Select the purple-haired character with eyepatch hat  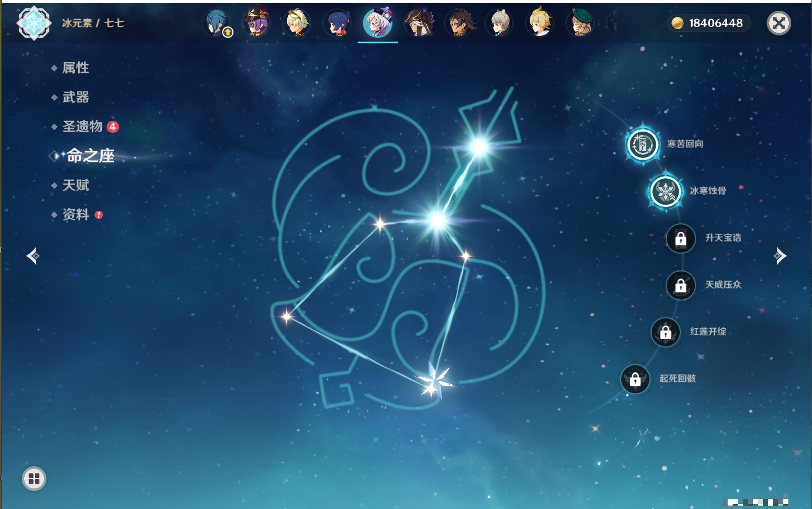click(x=257, y=22)
